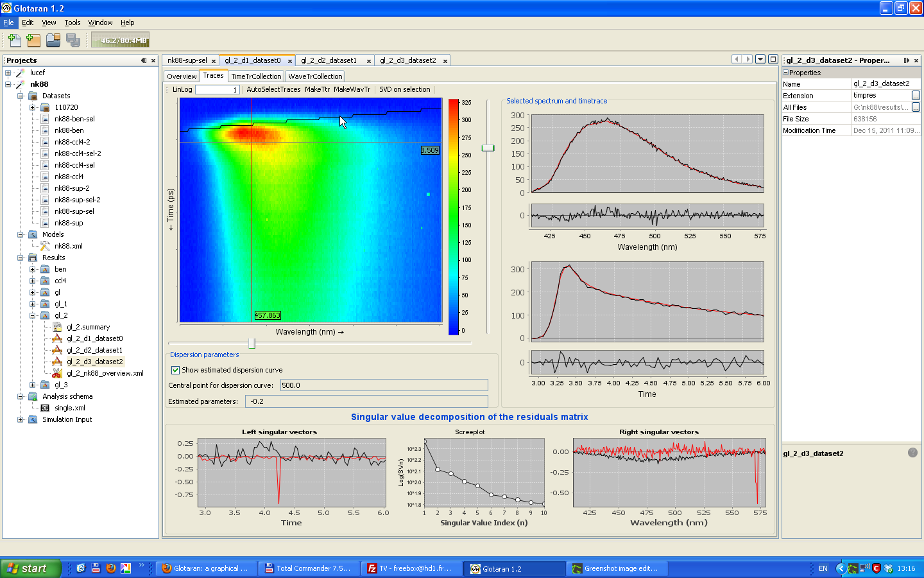924x578 pixels.
Task: Switch to the TimeTrCollection tab
Action: point(256,76)
